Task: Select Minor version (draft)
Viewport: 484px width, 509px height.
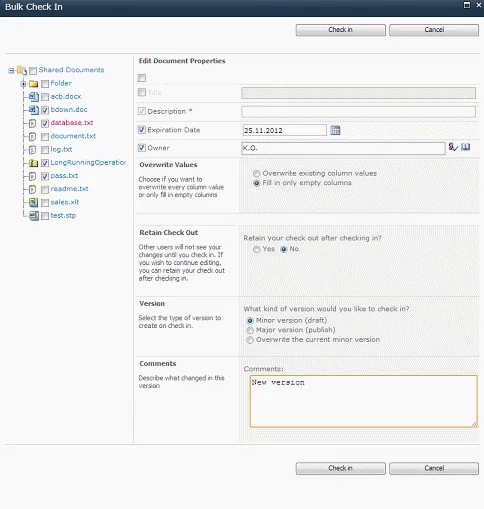Action: [250, 321]
